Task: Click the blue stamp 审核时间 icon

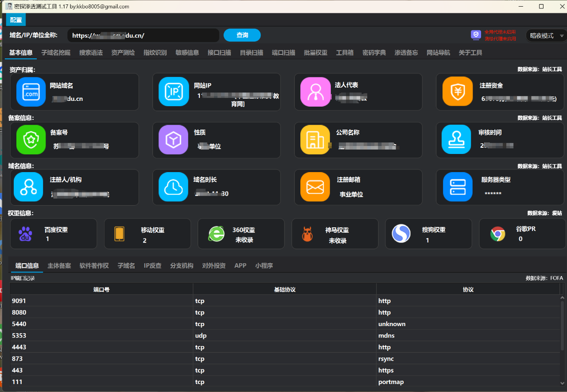Action: 456,140
